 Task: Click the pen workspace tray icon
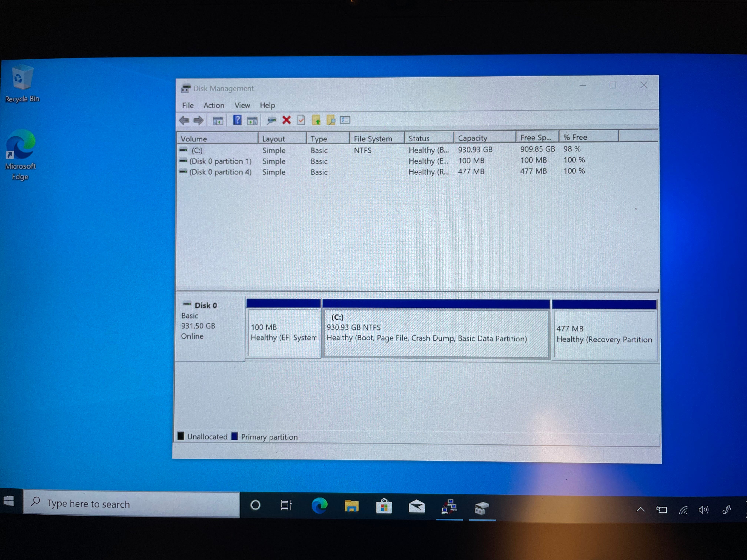click(726, 510)
